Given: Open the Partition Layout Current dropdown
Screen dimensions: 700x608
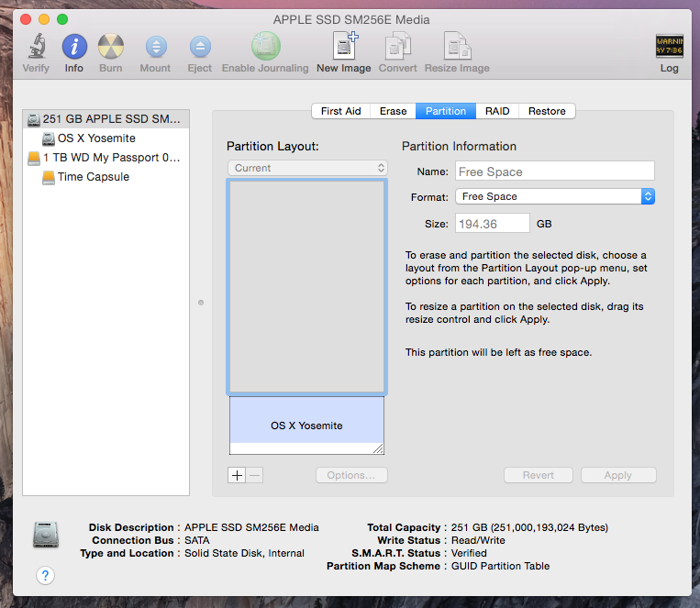Looking at the screenshot, I should 307,169.
